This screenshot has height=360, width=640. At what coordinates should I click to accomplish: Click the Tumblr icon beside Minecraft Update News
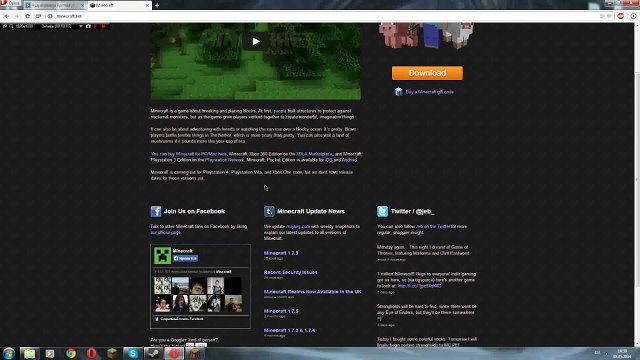[x=269, y=211]
